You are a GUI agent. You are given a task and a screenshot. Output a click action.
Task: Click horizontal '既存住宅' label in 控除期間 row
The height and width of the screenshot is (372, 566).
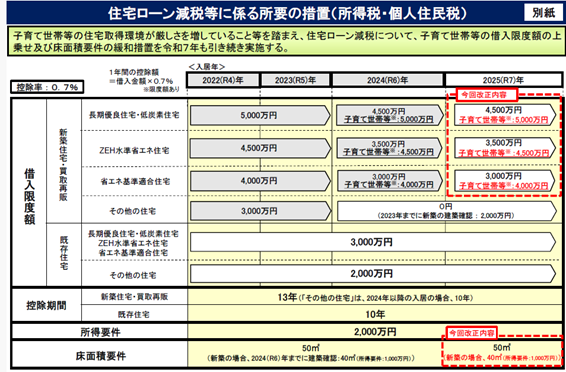click(134, 315)
